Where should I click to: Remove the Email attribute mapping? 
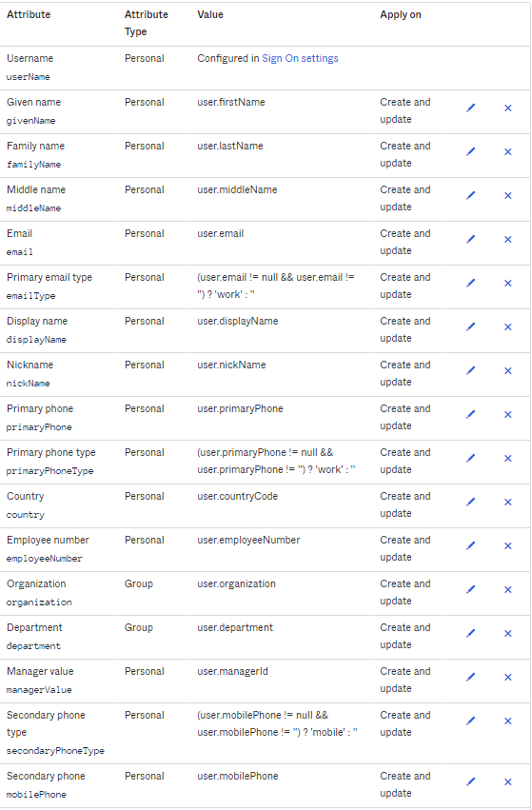tap(507, 239)
